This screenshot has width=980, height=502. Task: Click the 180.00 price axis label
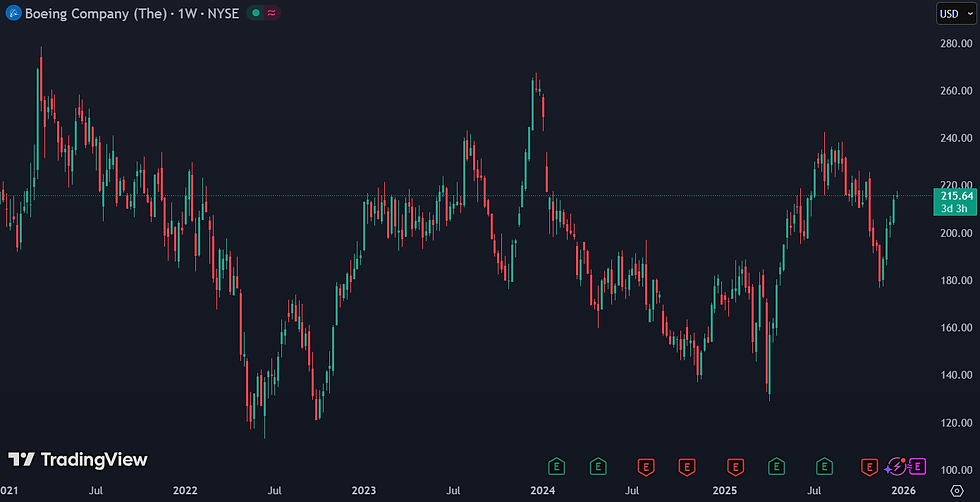(x=957, y=281)
